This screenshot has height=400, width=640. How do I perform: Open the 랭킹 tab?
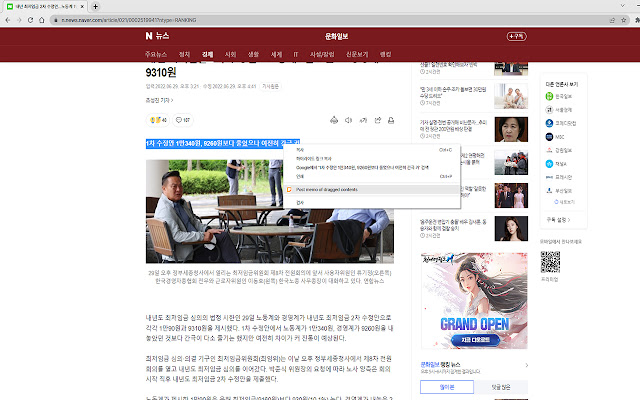click(385, 54)
